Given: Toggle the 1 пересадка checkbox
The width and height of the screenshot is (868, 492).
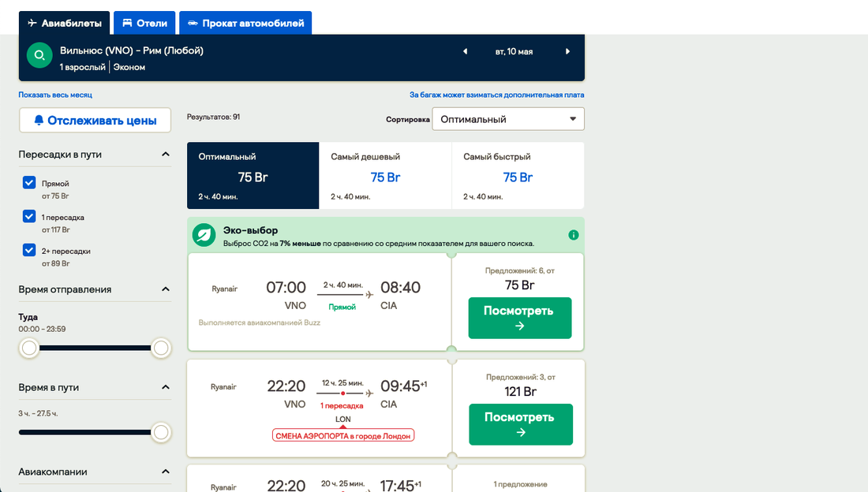Looking at the screenshot, I should click(x=29, y=217).
